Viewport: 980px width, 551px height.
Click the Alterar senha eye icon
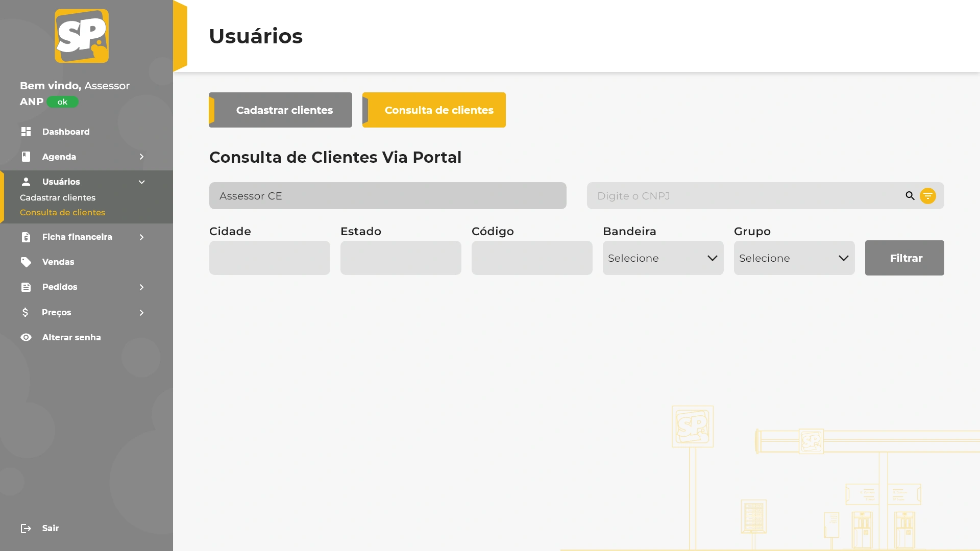(x=26, y=337)
